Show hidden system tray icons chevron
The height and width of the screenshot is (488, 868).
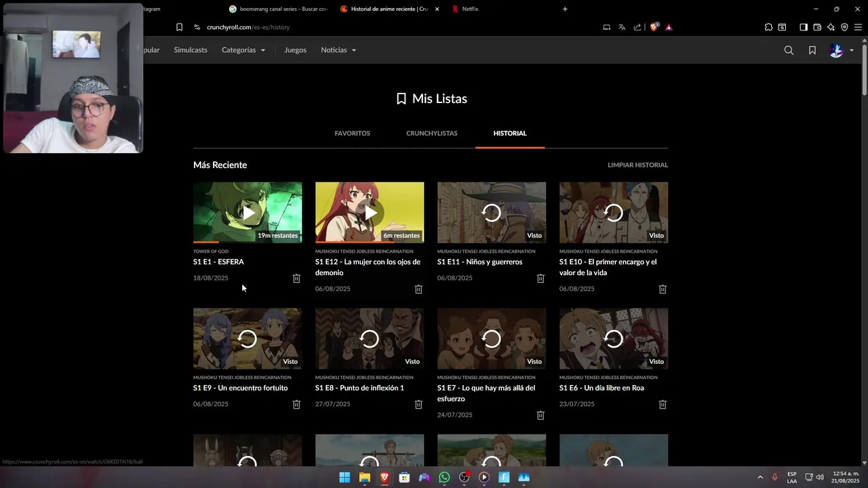pos(760,477)
